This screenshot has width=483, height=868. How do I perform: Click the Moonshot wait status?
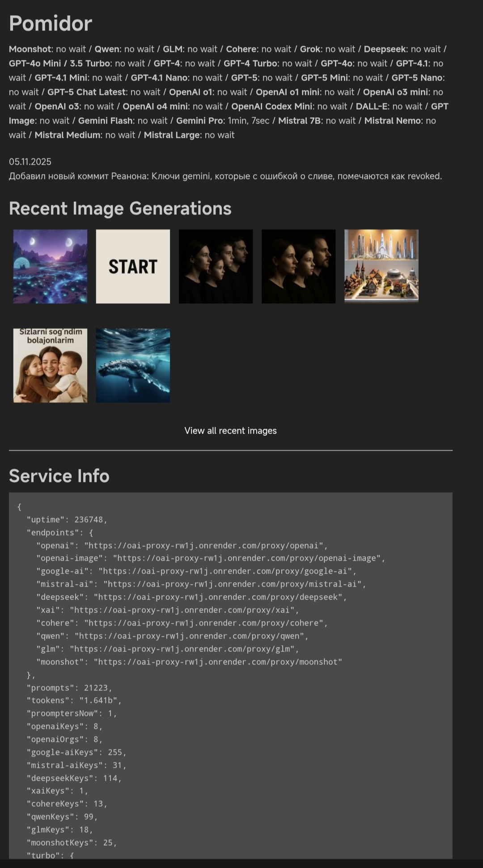[47, 49]
